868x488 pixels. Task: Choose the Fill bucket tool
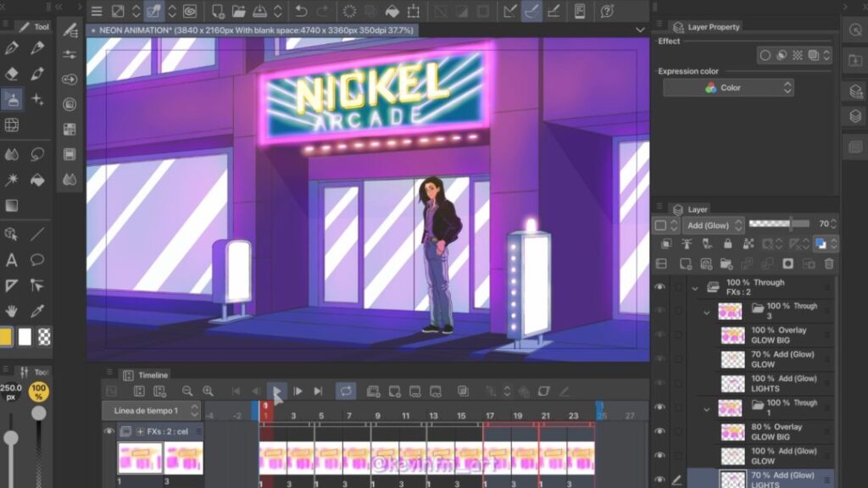pos(37,180)
